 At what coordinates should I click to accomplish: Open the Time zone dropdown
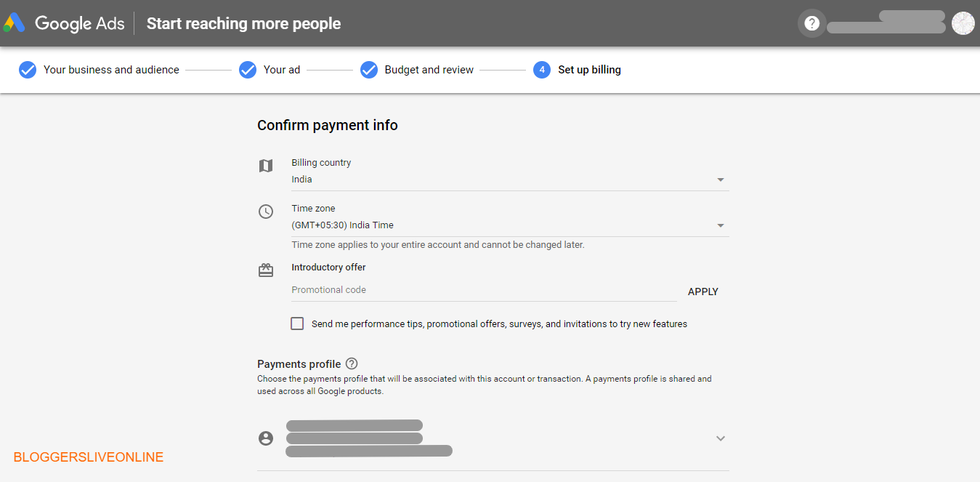[x=509, y=225]
